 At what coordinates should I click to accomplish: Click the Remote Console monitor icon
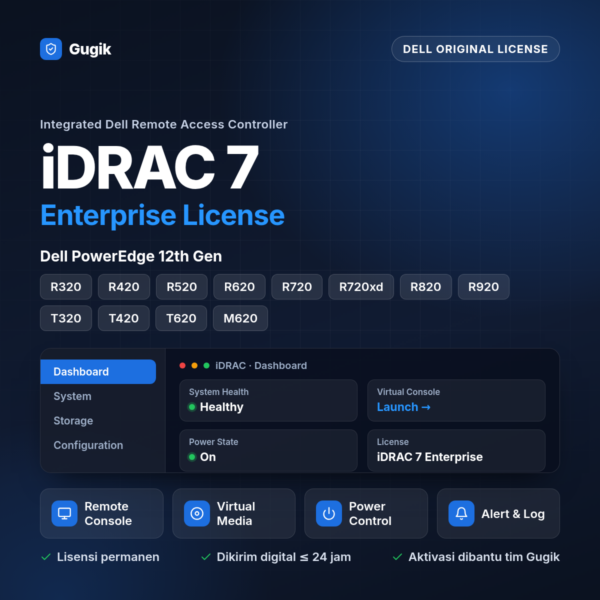click(x=64, y=514)
